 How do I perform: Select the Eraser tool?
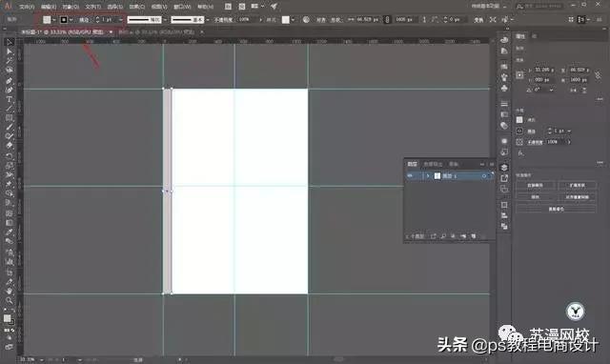pyautogui.click(x=10, y=146)
